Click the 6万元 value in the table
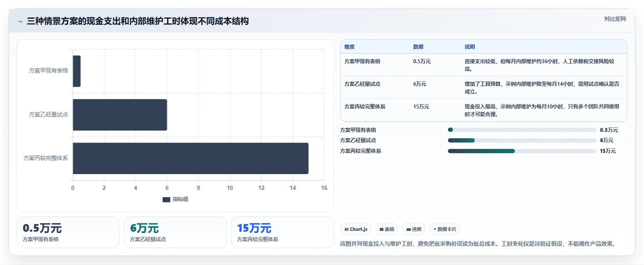Screen dimensions: 644x265 (x=420, y=84)
